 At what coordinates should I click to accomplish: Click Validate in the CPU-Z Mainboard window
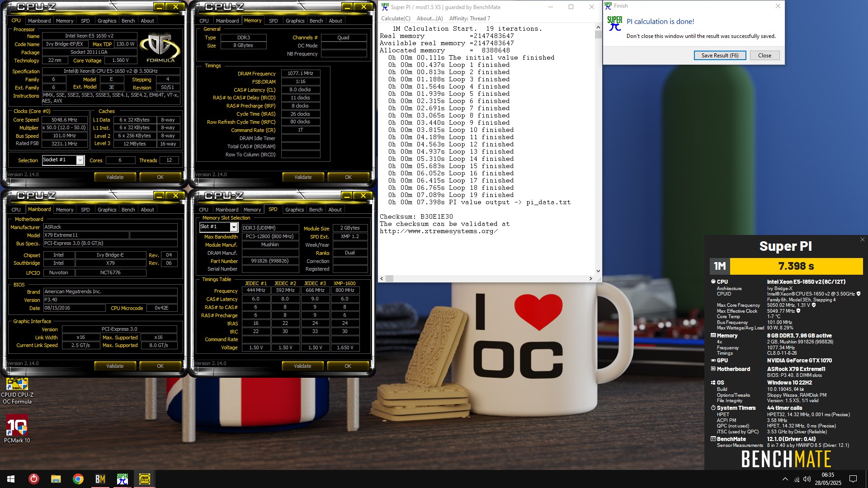point(115,366)
